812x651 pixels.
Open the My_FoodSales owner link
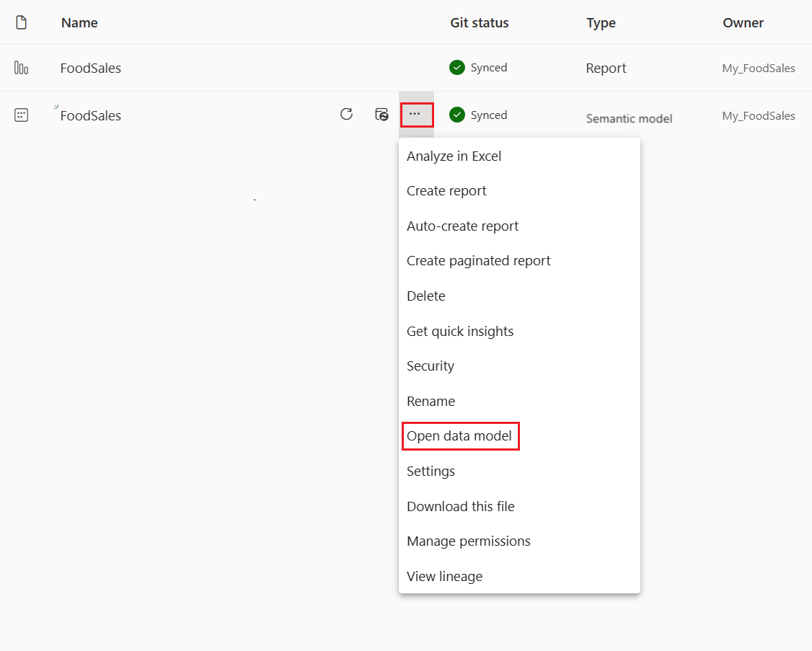(x=758, y=68)
